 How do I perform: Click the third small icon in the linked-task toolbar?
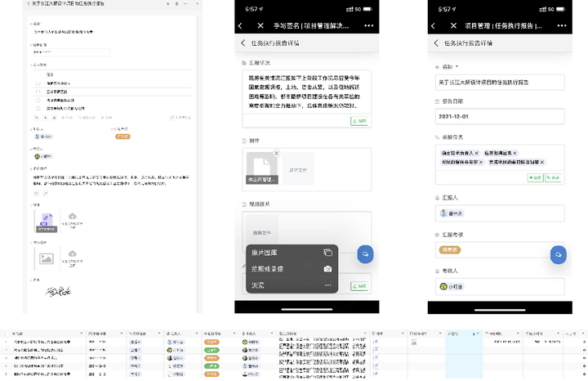point(54,118)
